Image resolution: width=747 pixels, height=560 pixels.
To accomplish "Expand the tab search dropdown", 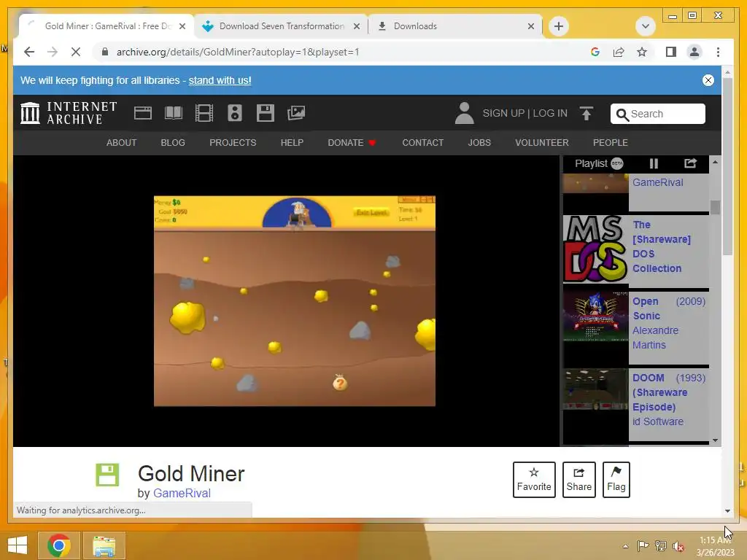I will [x=645, y=26].
